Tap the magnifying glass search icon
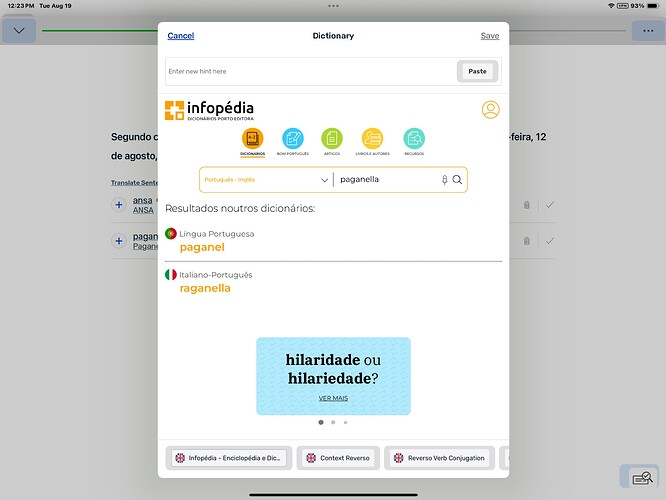666x500 pixels. [x=457, y=180]
